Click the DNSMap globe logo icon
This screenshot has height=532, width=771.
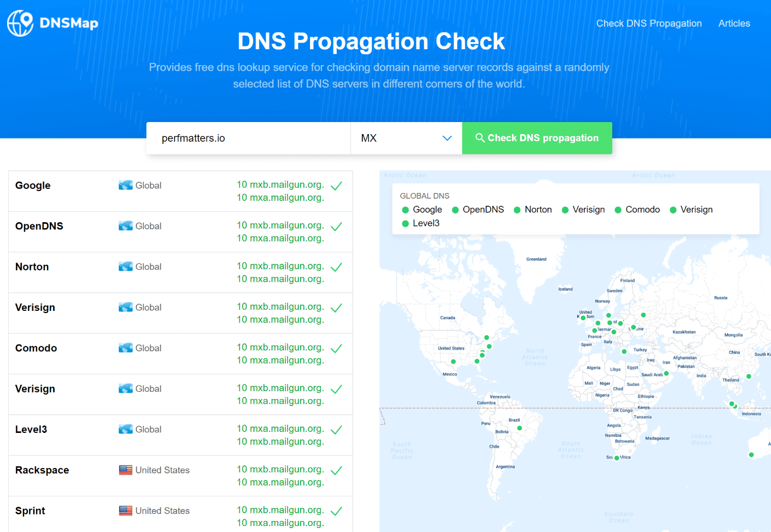(20, 23)
